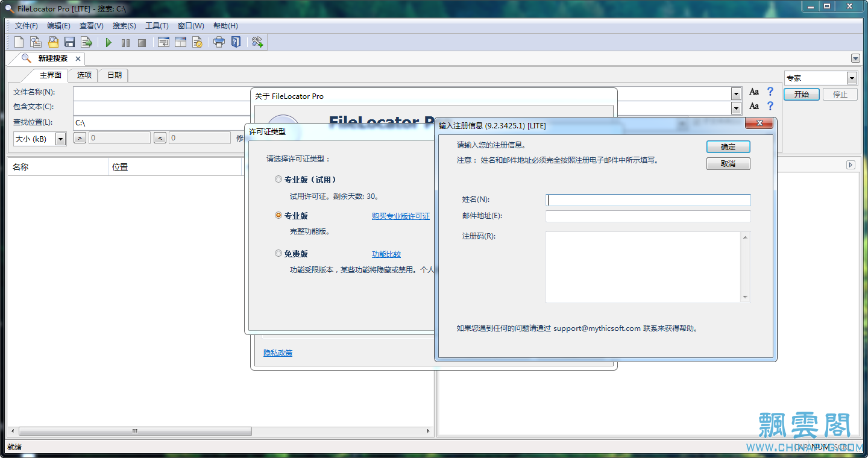Screen dimensions: 868x458
Task: Click the greater-than size comparison button
Action: click(80, 138)
